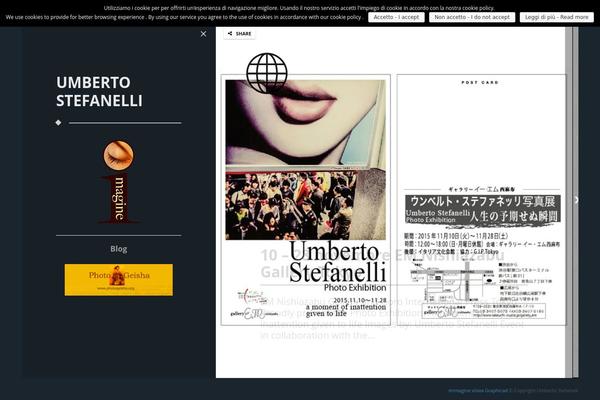Open the Blog link in the sidebar

point(119,249)
